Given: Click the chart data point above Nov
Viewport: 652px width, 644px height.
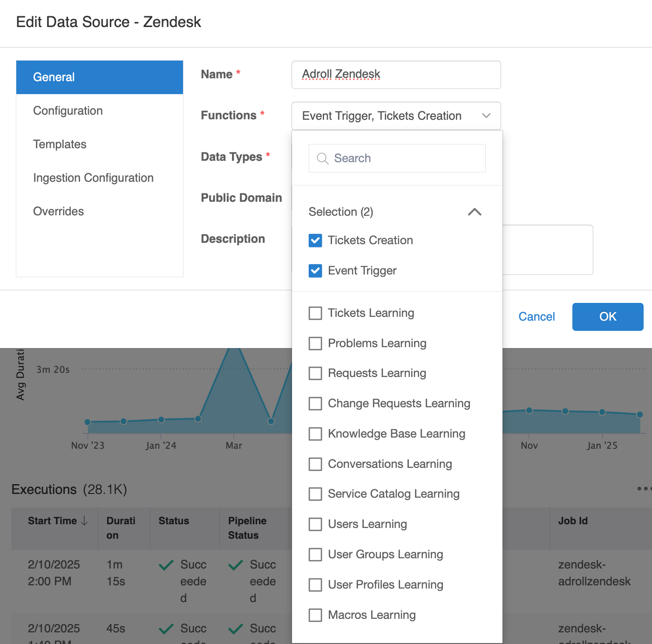Looking at the screenshot, I should tap(529, 411).
